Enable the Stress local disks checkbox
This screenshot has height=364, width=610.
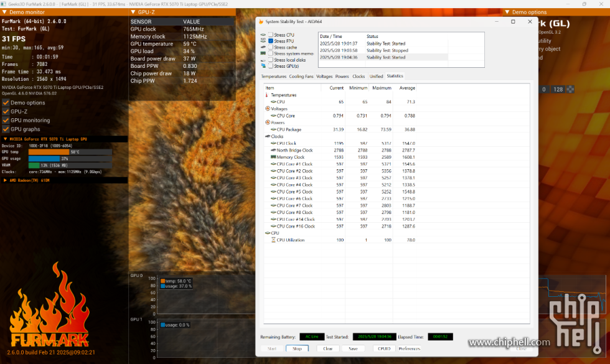271,60
